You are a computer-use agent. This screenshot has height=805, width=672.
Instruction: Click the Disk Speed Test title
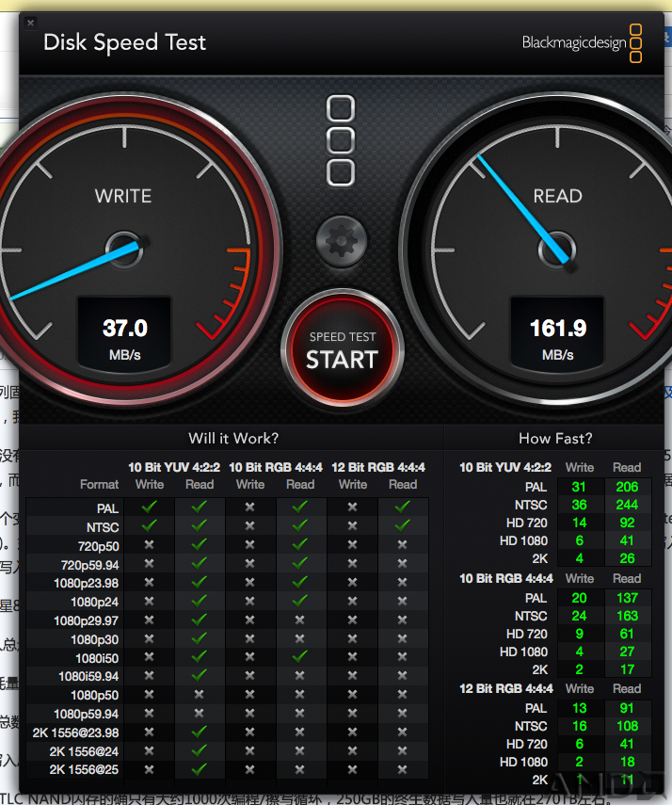coord(125,42)
